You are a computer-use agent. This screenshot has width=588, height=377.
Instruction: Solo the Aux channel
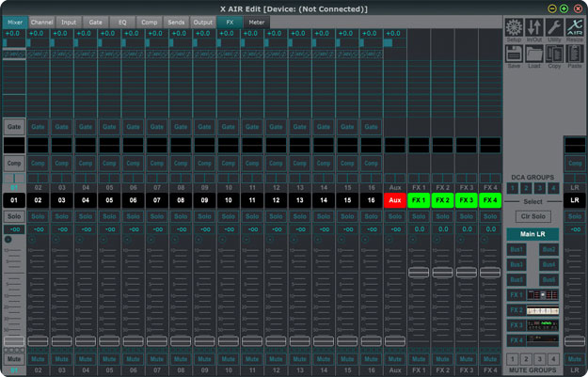click(395, 216)
